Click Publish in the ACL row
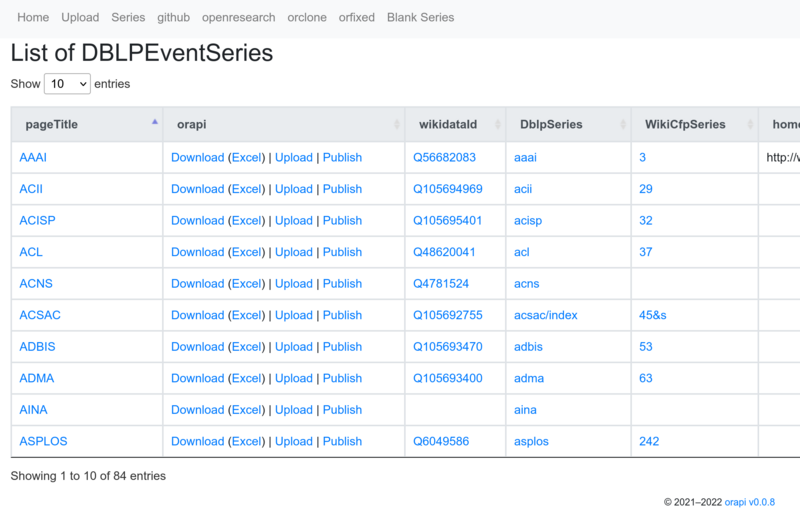 click(342, 252)
